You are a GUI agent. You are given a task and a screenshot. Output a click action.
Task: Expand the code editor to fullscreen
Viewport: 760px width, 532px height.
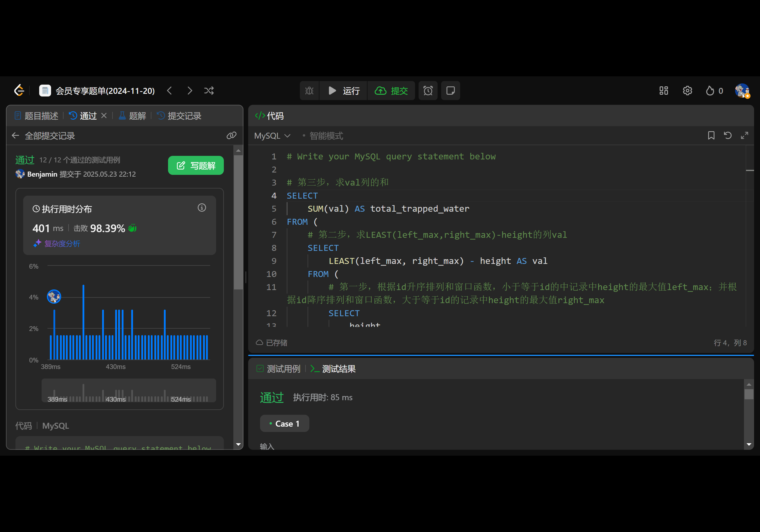pyautogui.click(x=745, y=135)
